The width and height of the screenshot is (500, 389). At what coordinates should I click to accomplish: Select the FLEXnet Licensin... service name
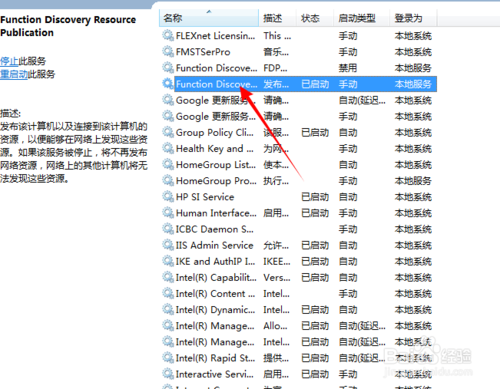pyautogui.click(x=215, y=35)
